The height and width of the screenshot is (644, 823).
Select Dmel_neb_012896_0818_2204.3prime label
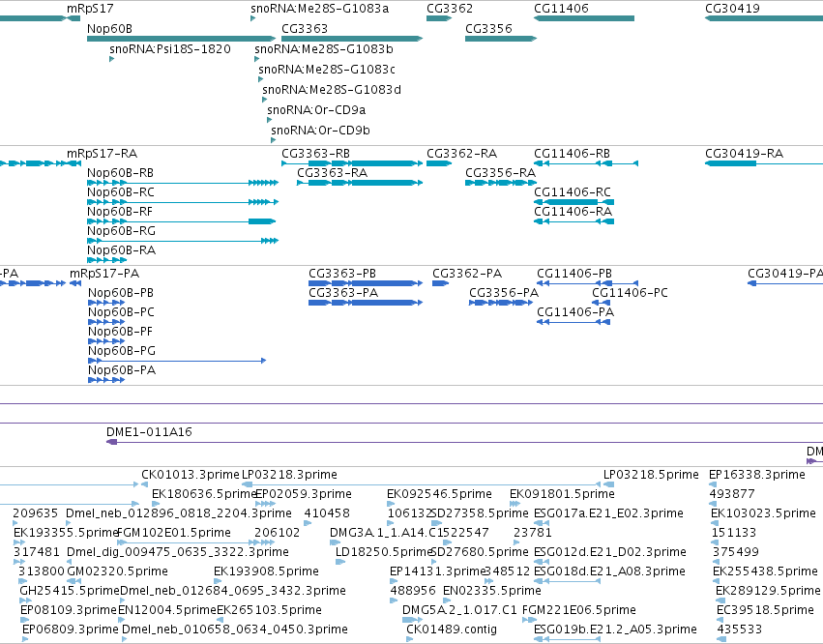[179, 513]
